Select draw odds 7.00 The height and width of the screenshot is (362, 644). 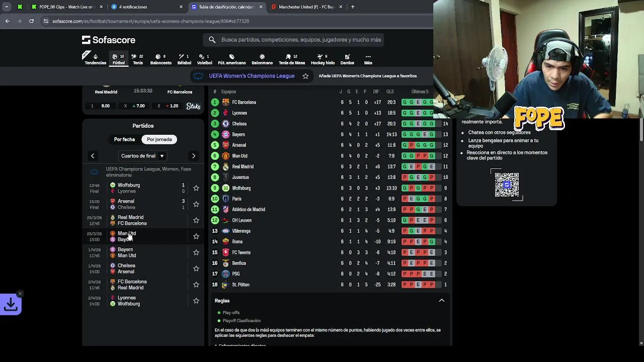coord(133,106)
